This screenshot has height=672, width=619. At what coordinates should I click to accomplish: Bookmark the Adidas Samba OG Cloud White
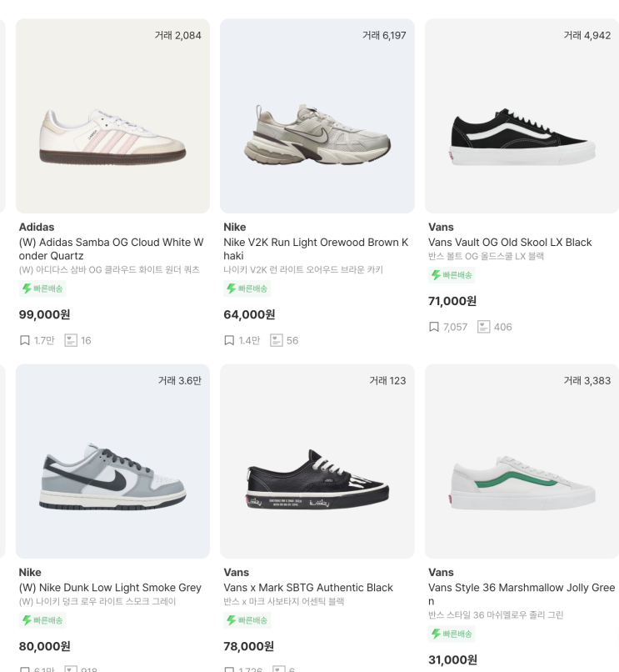pos(25,340)
